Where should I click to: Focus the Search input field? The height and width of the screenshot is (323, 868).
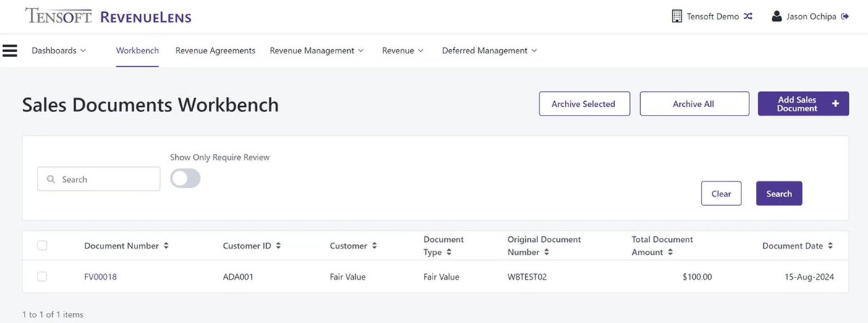[x=98, y=179]
